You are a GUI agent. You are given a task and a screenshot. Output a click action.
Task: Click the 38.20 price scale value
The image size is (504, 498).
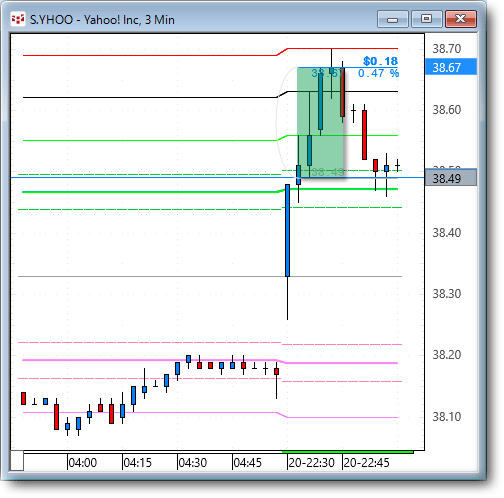pyautogui.click(x=447, y=355)
